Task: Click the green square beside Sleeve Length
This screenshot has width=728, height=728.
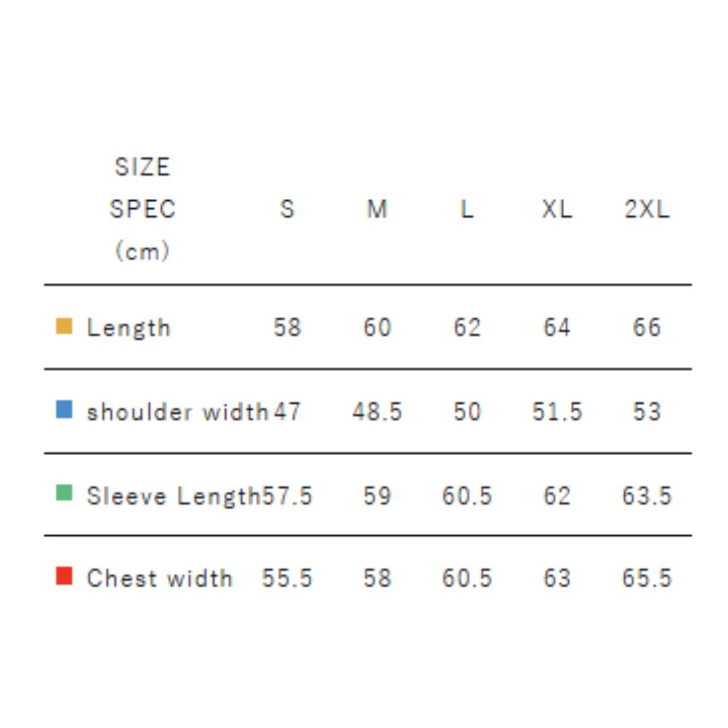Action: point(64,493)
